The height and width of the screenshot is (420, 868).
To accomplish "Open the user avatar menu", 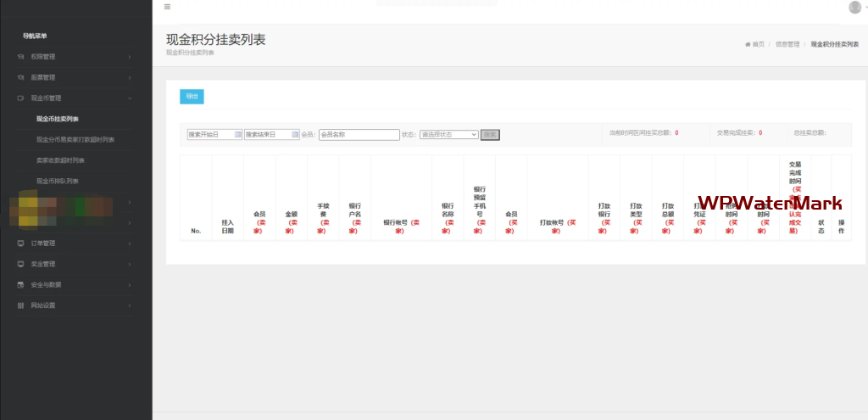I will (x=854, y=8).
